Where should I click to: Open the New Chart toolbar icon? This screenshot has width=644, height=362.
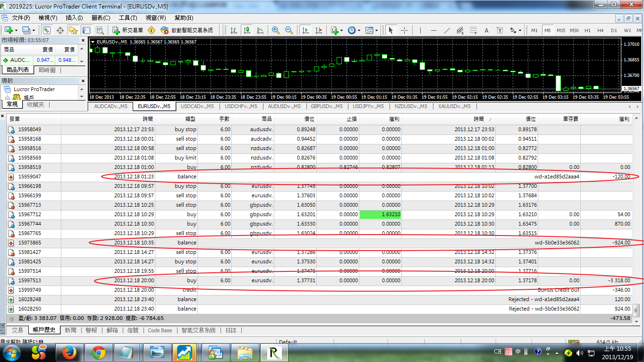pos(8,30)
